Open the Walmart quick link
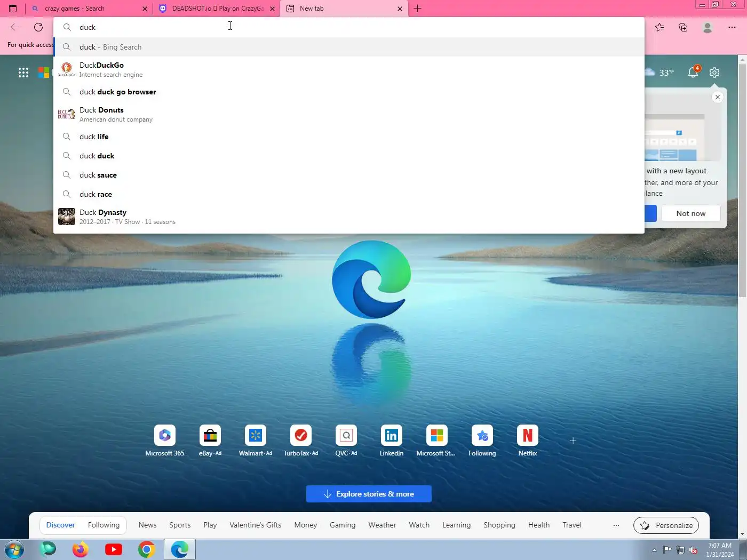 coord(256,441)
